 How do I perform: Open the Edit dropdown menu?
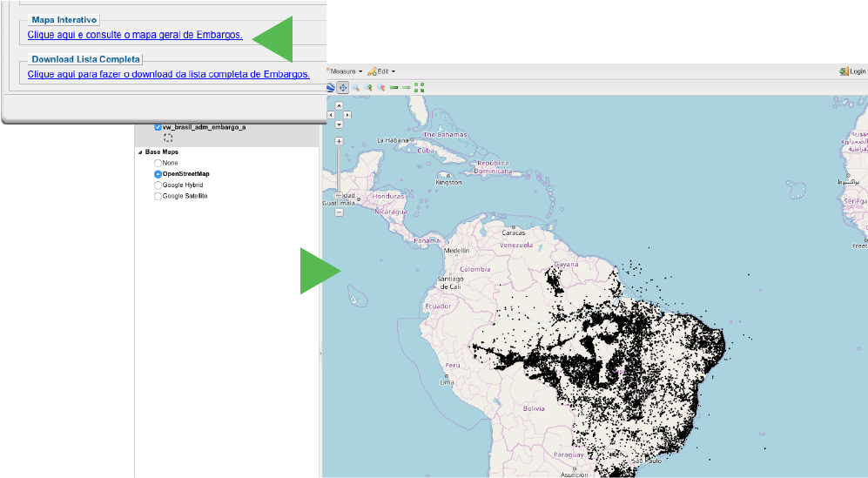click(382, 71)
